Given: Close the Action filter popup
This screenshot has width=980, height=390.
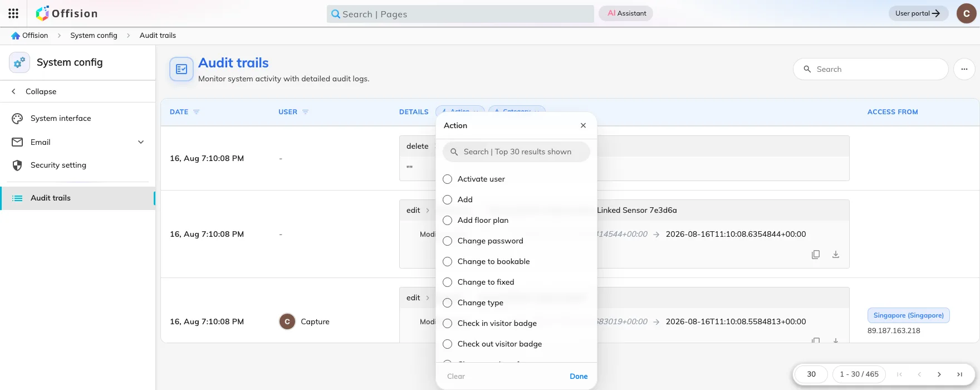Looking at the screenshot, I should 583,125.
